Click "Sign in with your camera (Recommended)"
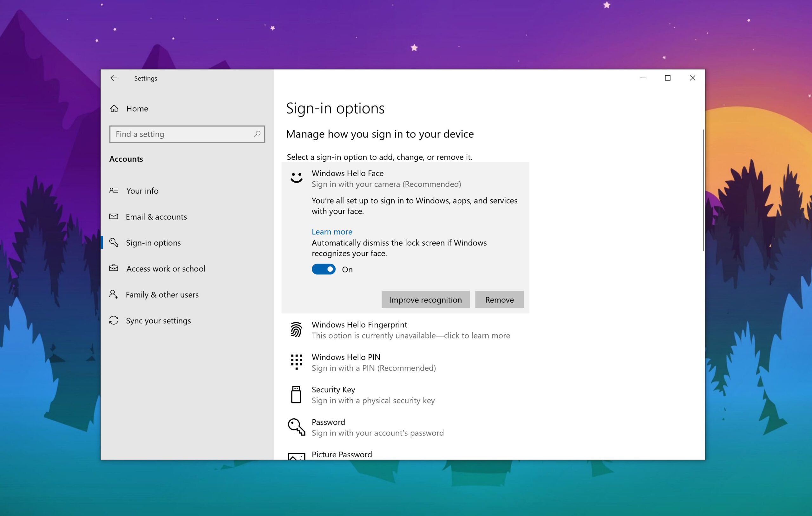 [386, 184]
